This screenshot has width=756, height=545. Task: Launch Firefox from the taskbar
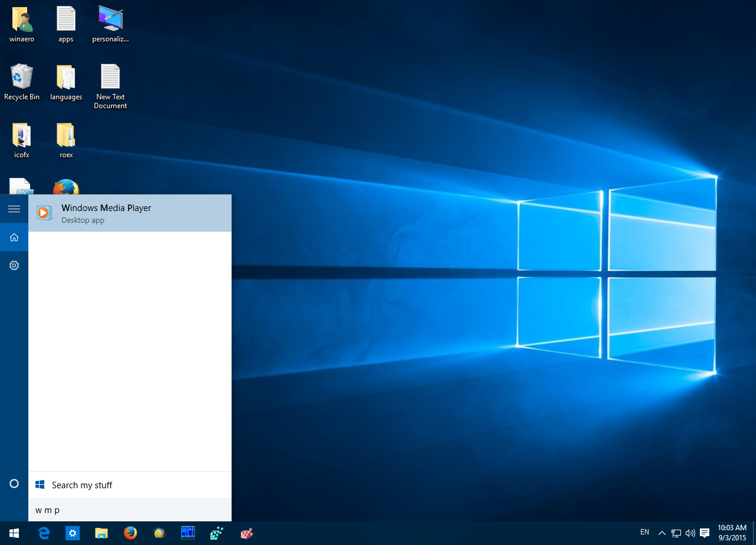coord(130,533)
